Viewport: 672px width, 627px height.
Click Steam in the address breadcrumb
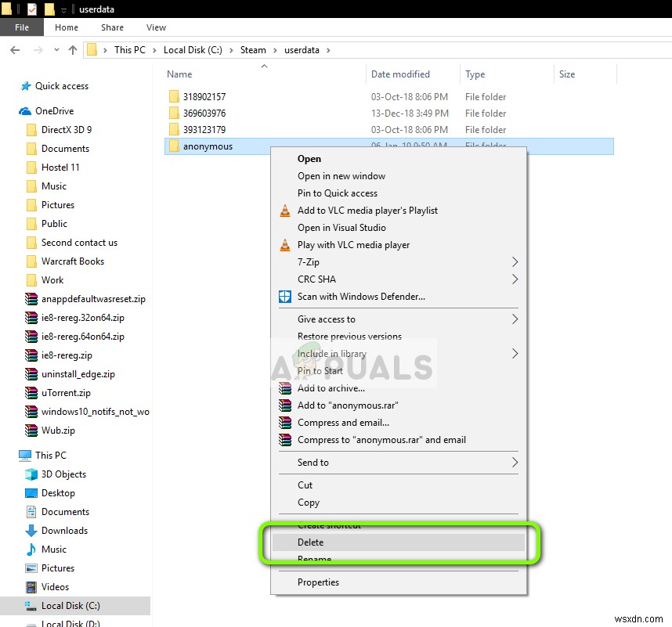pos(253,50)
